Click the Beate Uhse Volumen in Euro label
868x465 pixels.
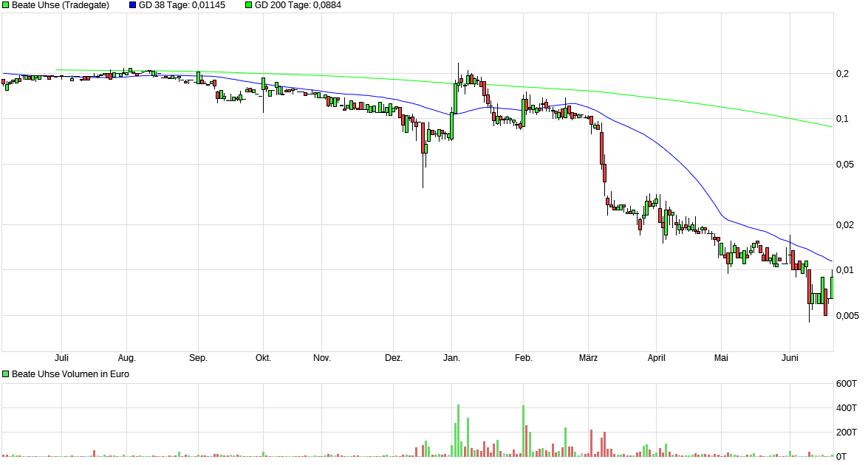(70, 374)
